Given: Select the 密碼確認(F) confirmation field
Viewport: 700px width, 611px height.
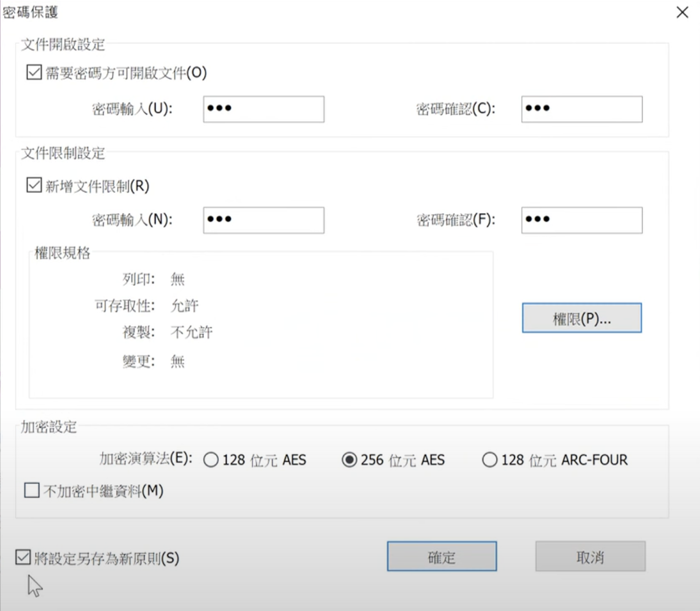Looking at the screenshot, I should point(581,220).
